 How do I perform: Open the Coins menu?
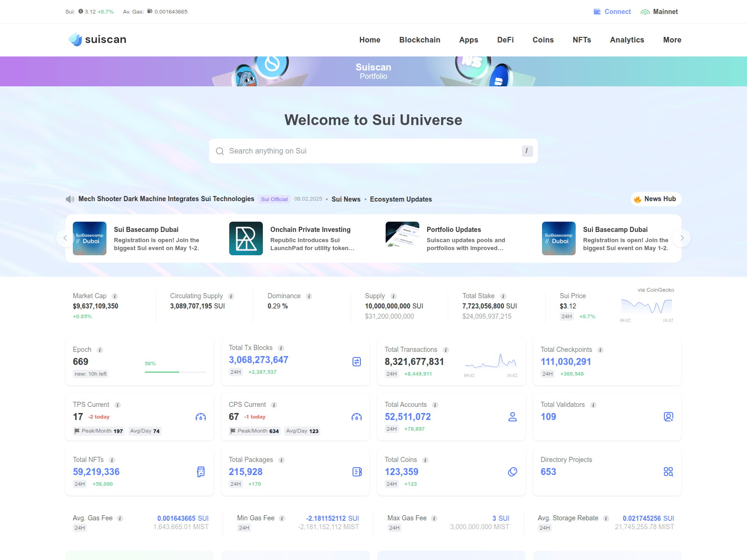[543, 40]
